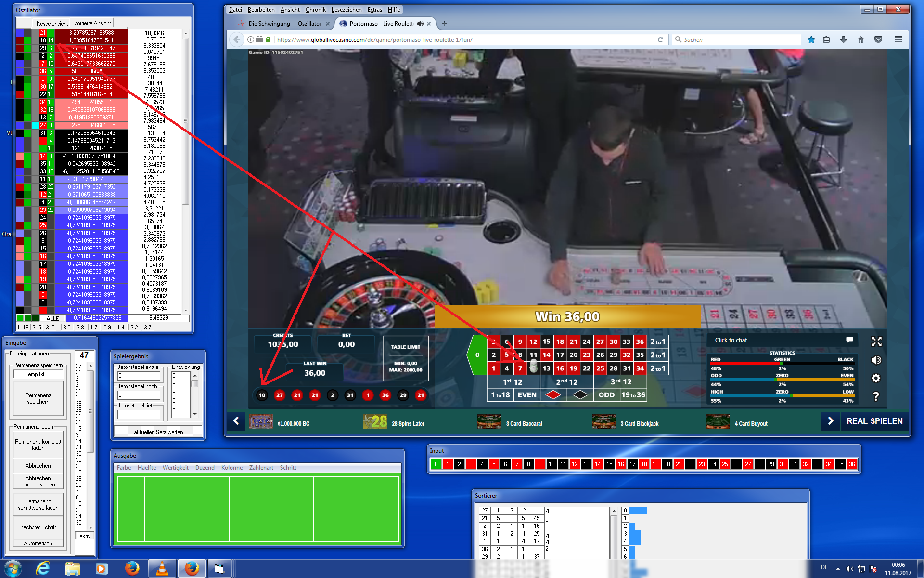Reload the roulette page
This screenshot has height=578, width=924.
(660, 39)
